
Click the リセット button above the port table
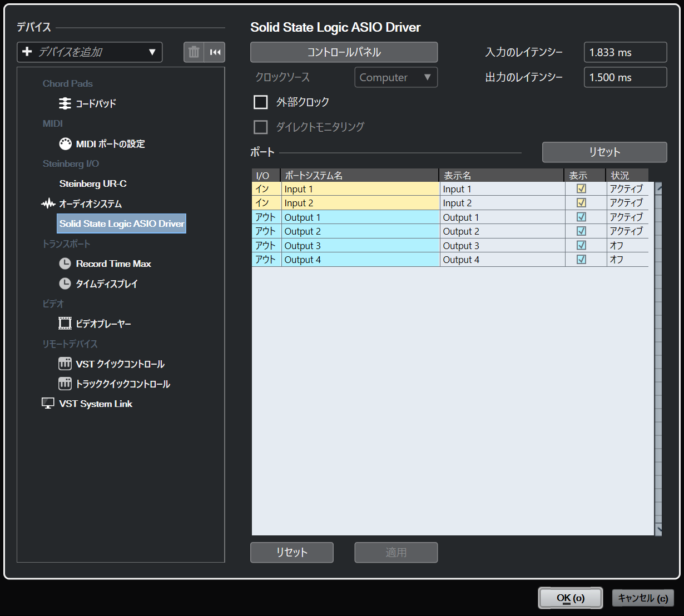604,152
